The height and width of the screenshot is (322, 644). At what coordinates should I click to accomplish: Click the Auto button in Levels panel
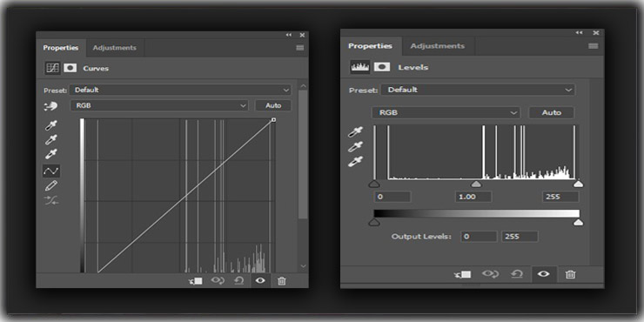tap(551, 112)
